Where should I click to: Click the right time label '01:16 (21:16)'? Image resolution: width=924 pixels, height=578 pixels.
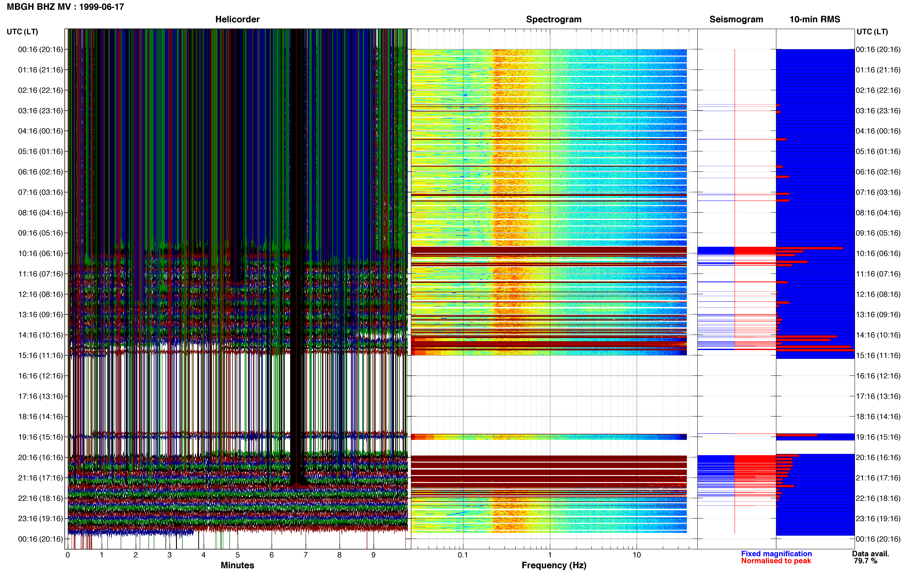(878, 70)
